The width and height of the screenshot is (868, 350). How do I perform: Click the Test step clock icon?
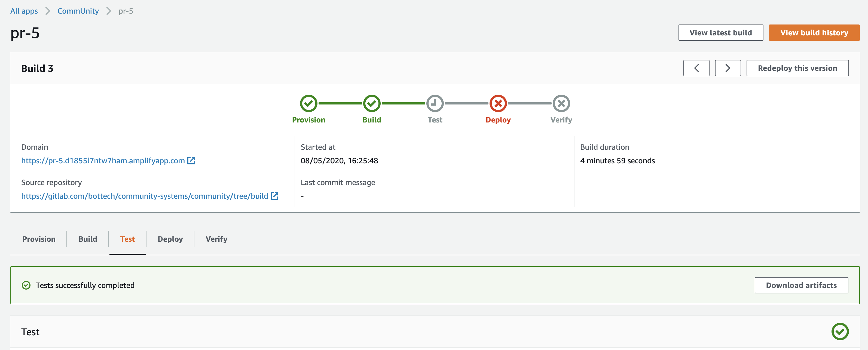[x=435, y=103]
